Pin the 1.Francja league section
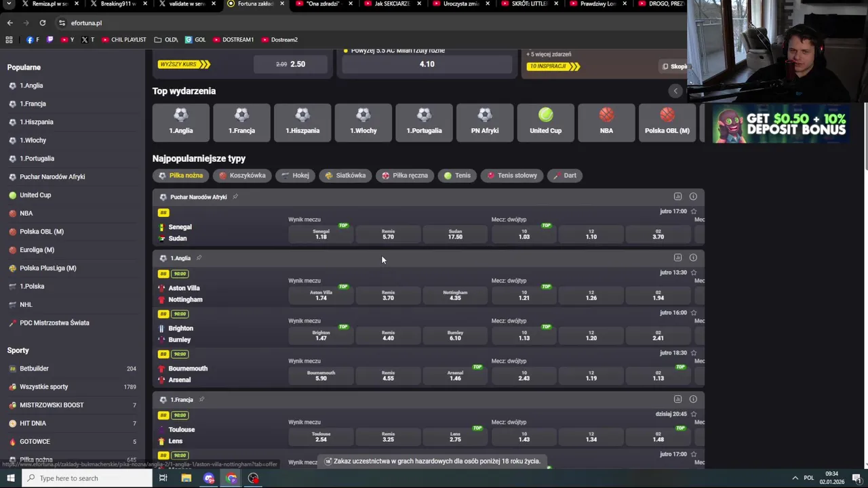Image resolution: width=868 pixels, height=488 pixels. tap(201, 399)
